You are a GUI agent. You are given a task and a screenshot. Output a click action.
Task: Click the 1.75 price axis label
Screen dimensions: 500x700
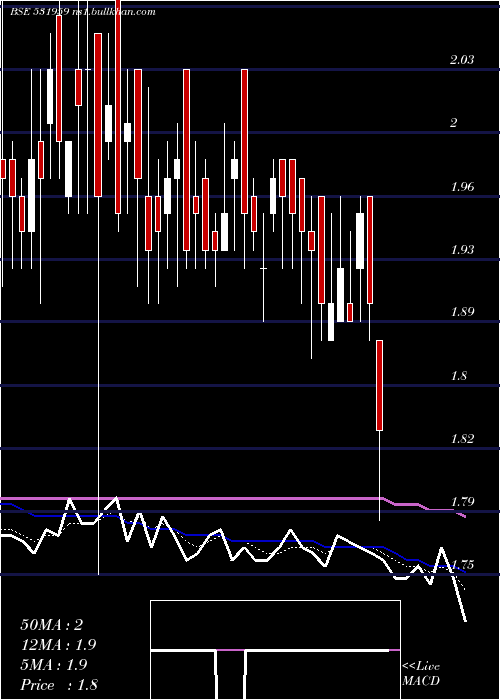click(462, 565)
